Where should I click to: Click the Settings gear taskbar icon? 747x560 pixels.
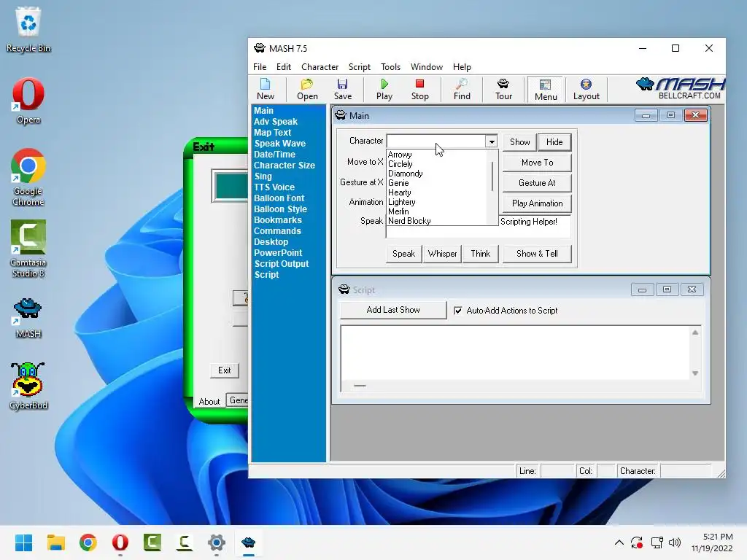tap(216, 542)
